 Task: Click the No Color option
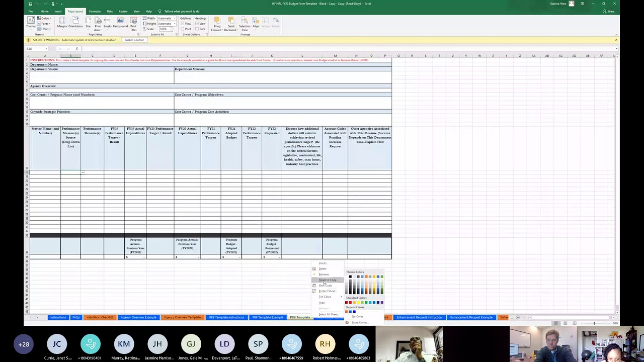click(357, 317)
